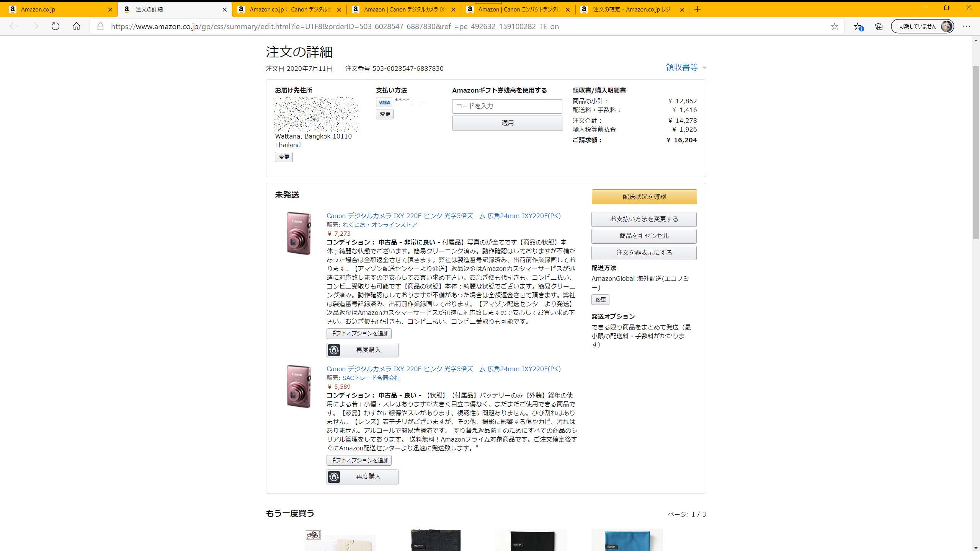Reload the current page
This screenshot has height=551, width=980.
pos(56,26)
